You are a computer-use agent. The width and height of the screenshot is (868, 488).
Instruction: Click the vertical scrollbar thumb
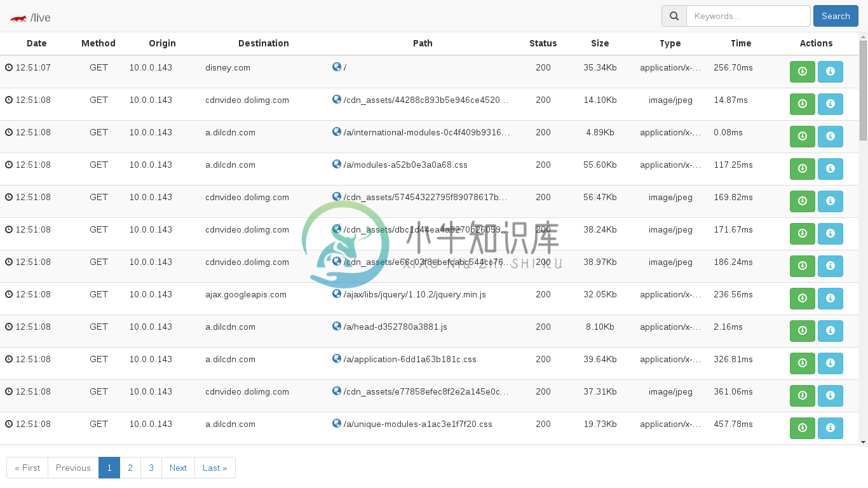[863, 90]
